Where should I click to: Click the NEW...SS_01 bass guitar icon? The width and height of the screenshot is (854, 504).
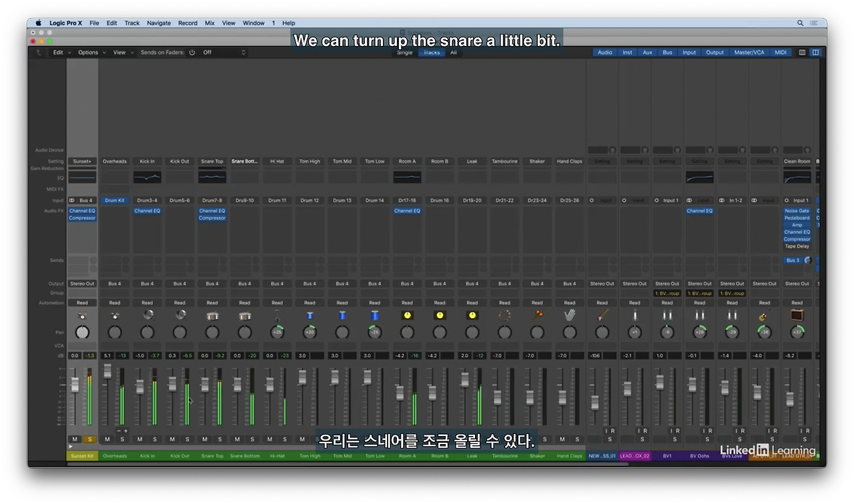[x=602, y=315]
